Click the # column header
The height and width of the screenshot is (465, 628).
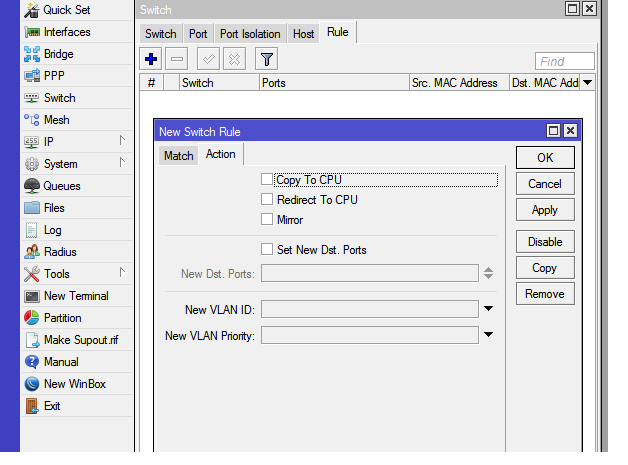[x=151, y=83]
